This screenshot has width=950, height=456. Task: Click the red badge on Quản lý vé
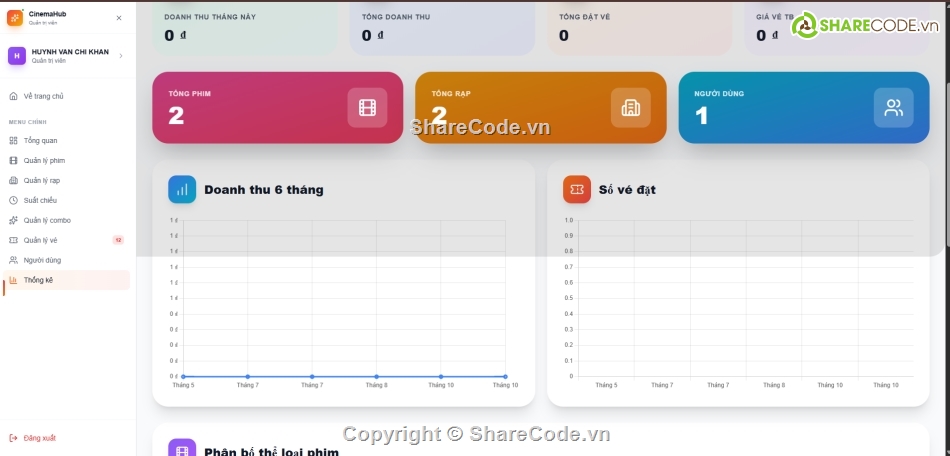[118, 240]
